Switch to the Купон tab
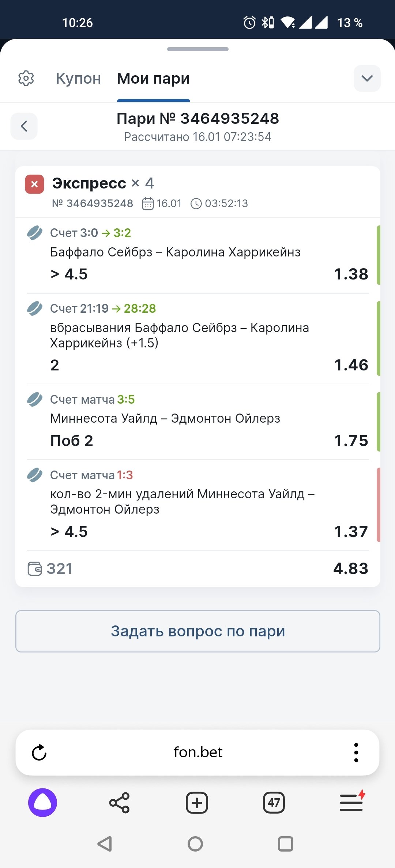 coord(78,78)
